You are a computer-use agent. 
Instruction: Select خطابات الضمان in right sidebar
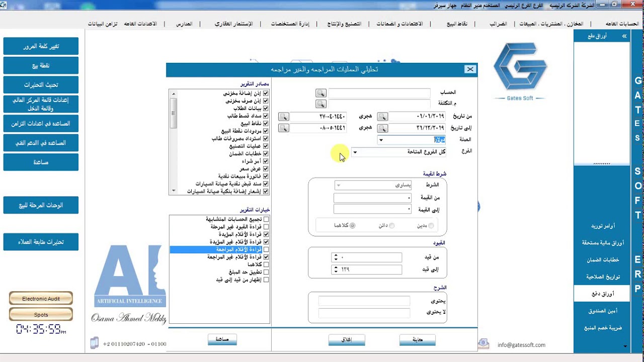[602, 260]
